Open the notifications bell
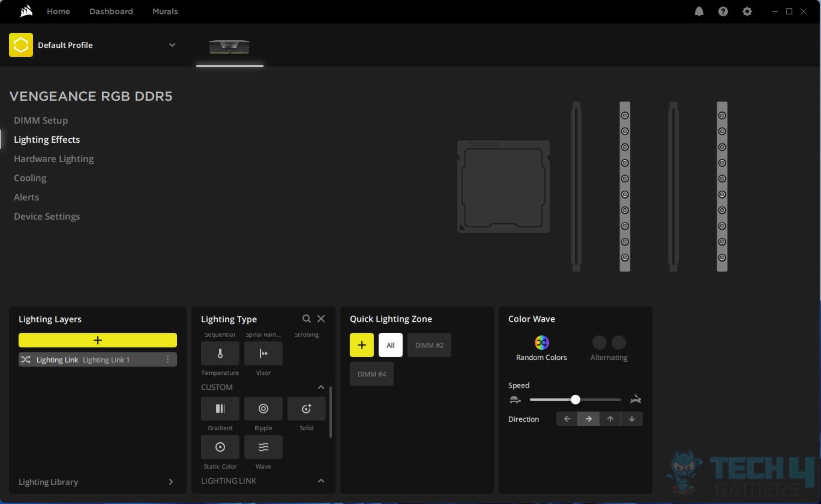Image resolution: width=821 pixels, height=504 pixels. 699,11
